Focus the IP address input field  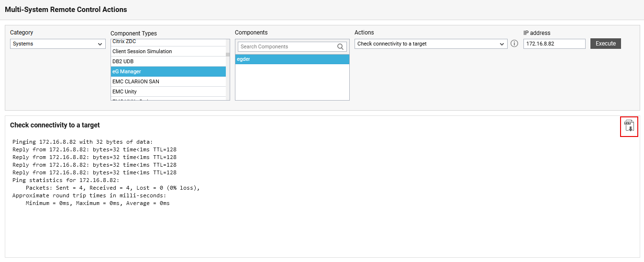pyautogui.click(x=554, y=44)
